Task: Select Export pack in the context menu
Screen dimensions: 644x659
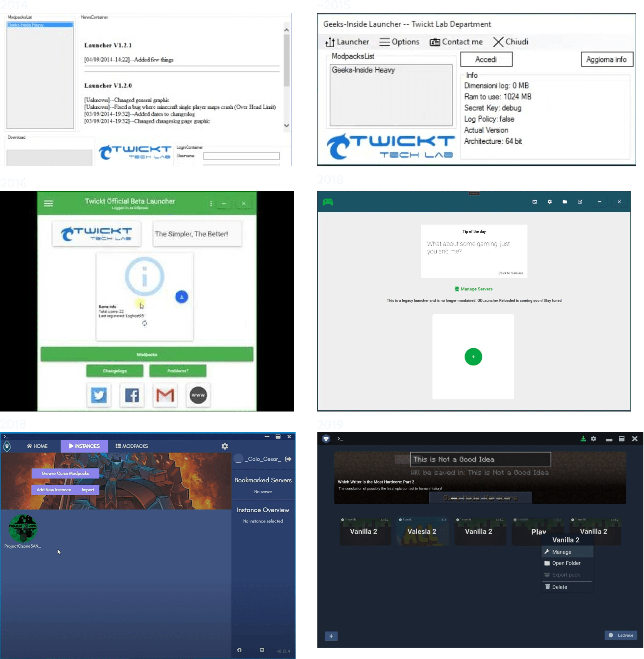Action: click(568, 575)
